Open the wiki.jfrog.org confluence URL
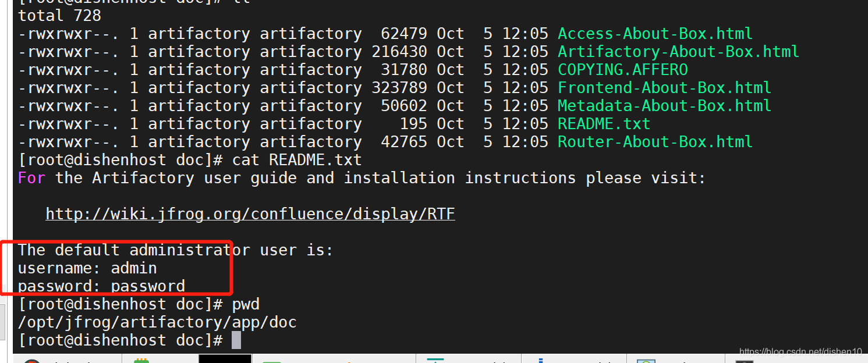The width and height of the screenshot is (868, 363). click(250, 214)
